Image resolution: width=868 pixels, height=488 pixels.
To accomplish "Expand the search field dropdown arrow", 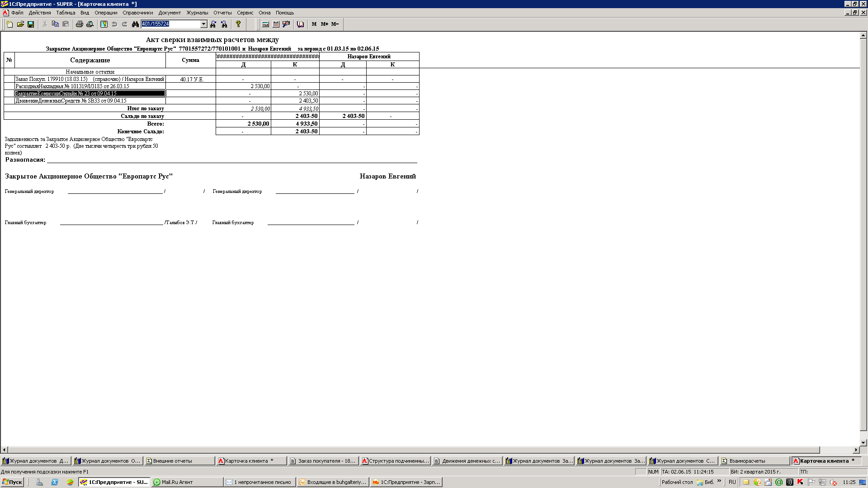I will [x=203, y=24].
